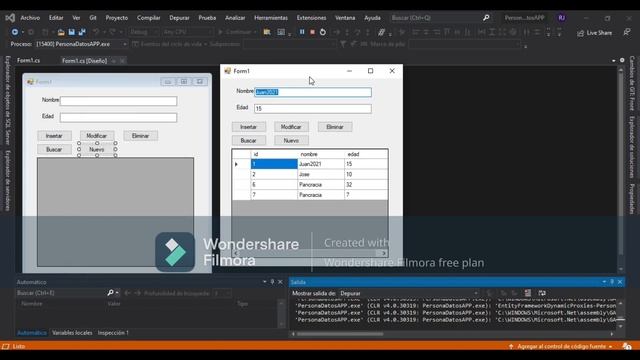
Task: Click Insertar button in running Form1 window
Action: (x=249, y=127)
